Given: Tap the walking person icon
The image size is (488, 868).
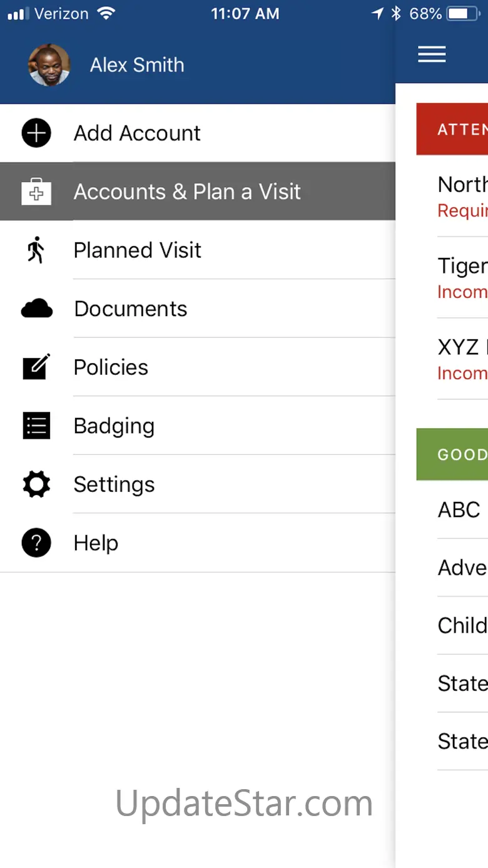Looking at the screenshot, I should tap(36, 250).
